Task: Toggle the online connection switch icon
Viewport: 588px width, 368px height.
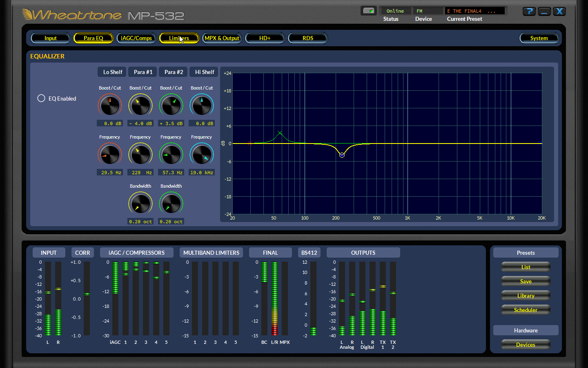Action: coord(369,11)
